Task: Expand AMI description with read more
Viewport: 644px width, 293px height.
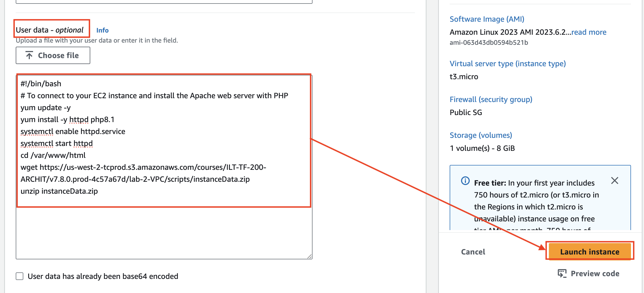Action: 589,32
